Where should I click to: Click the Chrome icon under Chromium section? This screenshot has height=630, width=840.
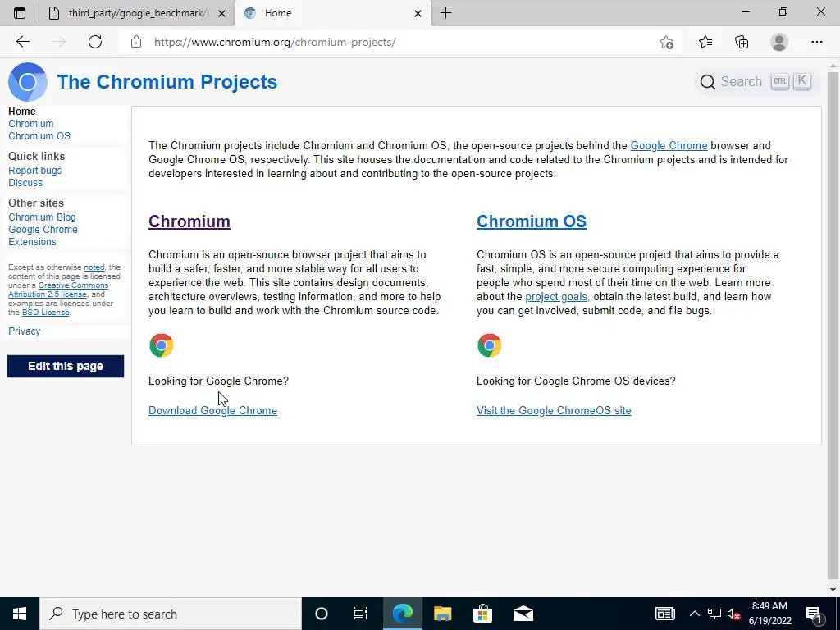point(162,345)
